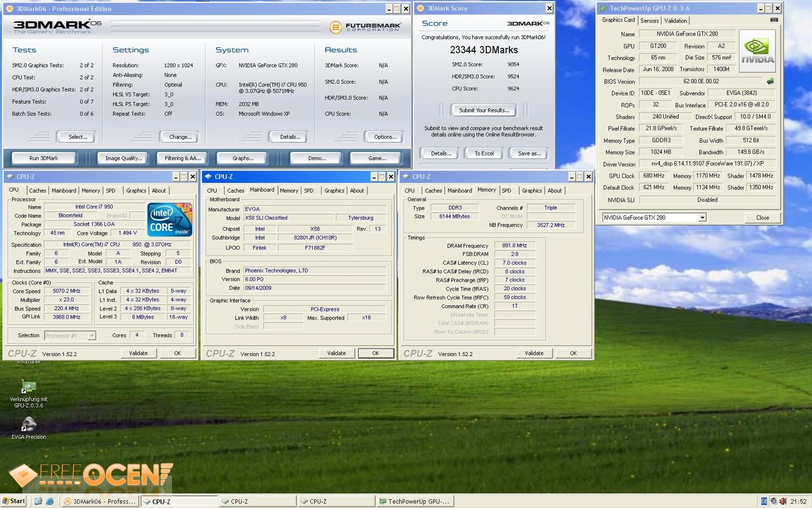812x508 pixels.
Task: Click Submit Your Results... button
Action: (x=484, y=110)
